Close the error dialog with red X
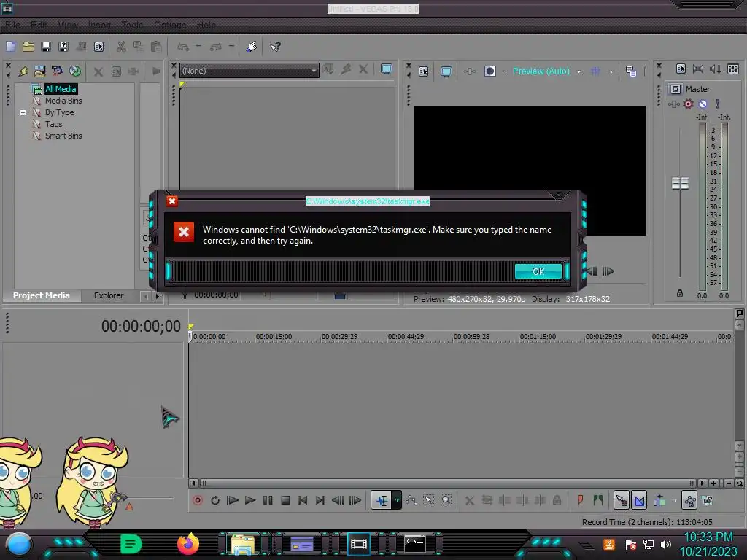The height and width of the screenshot is (560, 747). 172,201
